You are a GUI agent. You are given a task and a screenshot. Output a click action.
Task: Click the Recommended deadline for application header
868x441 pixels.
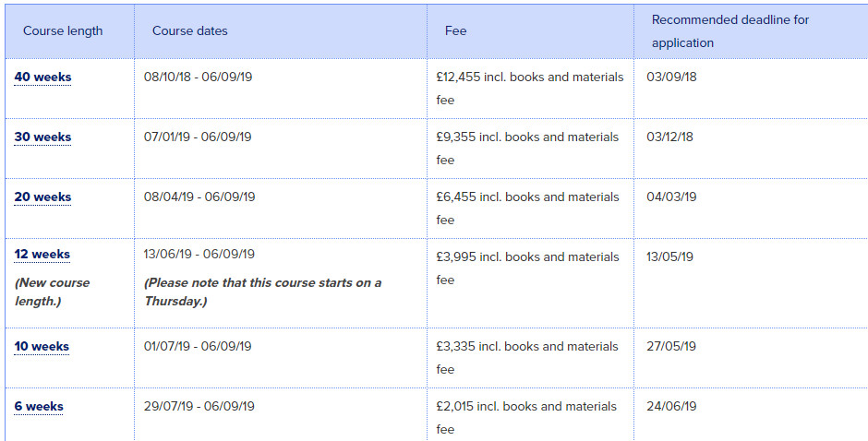click(730, 31)
